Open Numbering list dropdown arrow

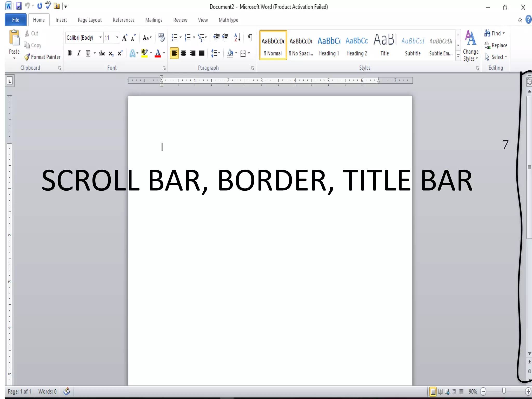tap(194, 38)
